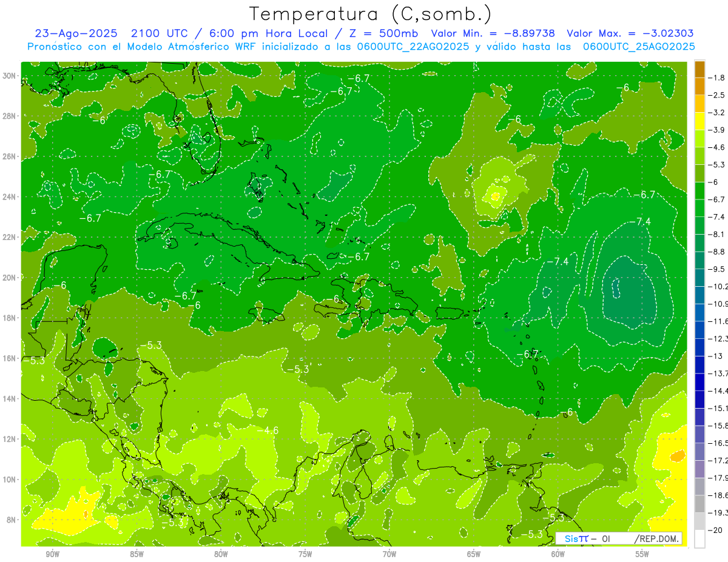Click the -15.8 value on the color bar

point(718,426)
